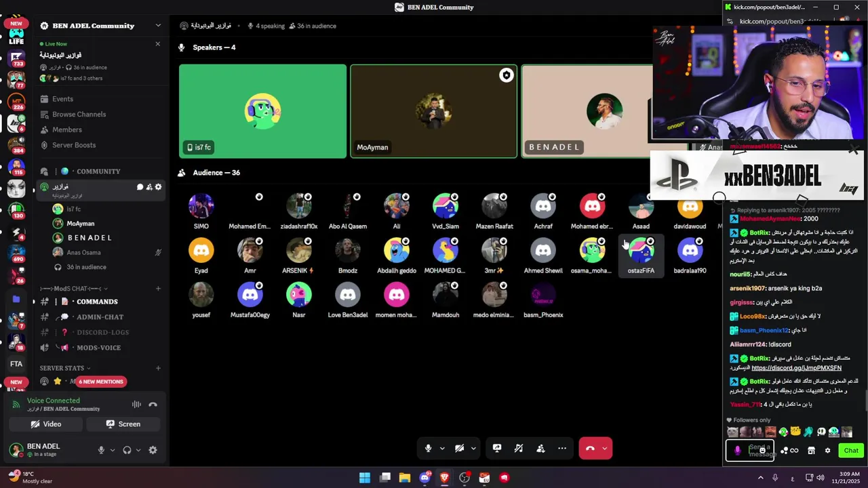Expand the BEN ADEL Community server menu

[x=158, y=26]
